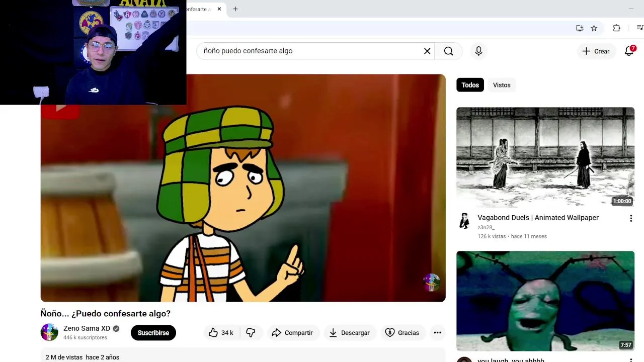Select the Vistos filter chip

(502, 85)
